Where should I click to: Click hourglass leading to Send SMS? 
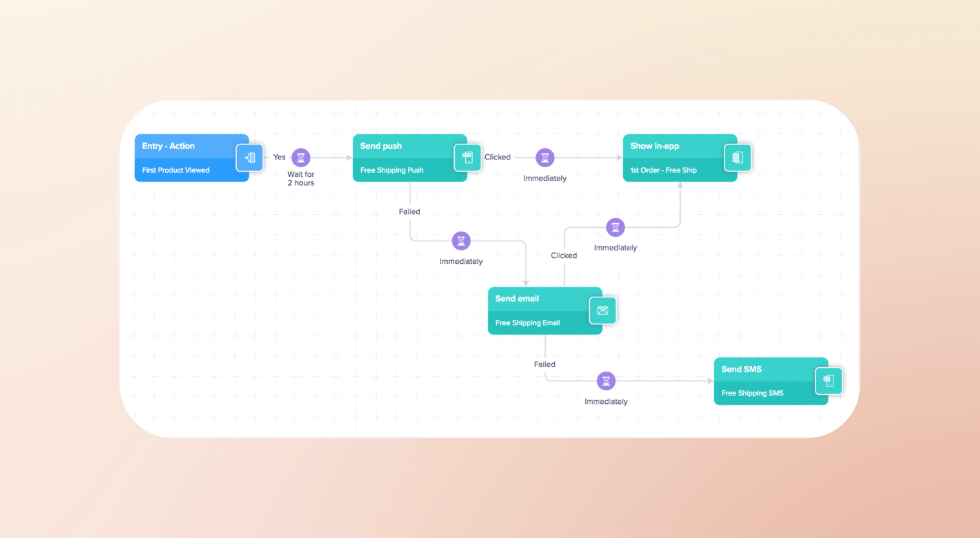point(606,381)
